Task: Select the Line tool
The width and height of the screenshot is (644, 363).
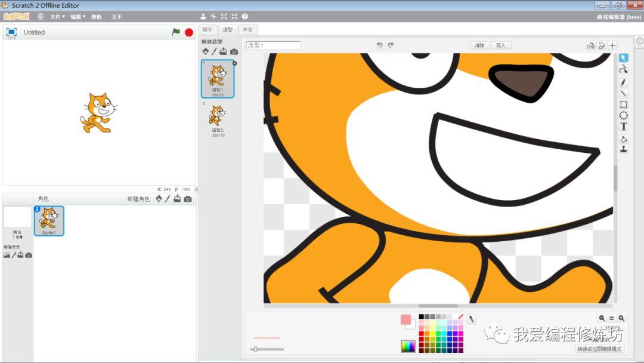Action: click(624, 93)
